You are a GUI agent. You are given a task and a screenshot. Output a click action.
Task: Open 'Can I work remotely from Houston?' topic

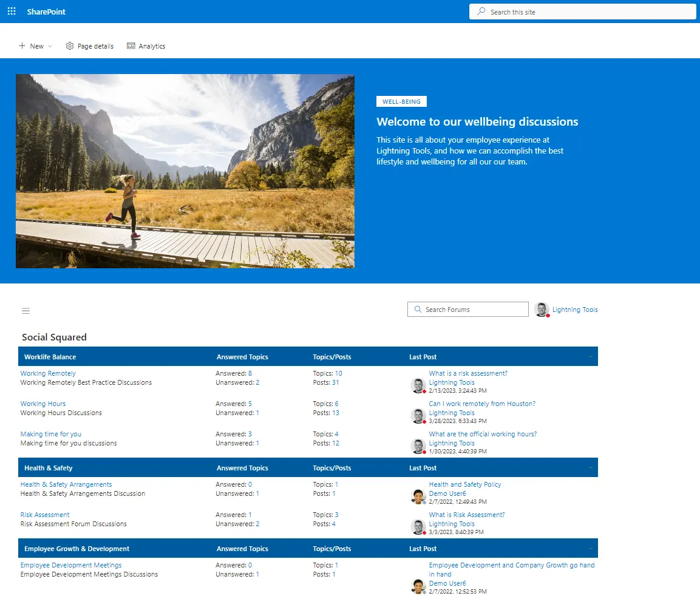pyautogui.click(x=482, y=403)
